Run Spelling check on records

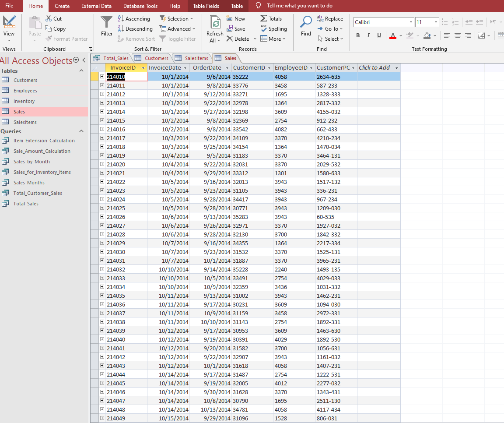(x=273, y=29)
